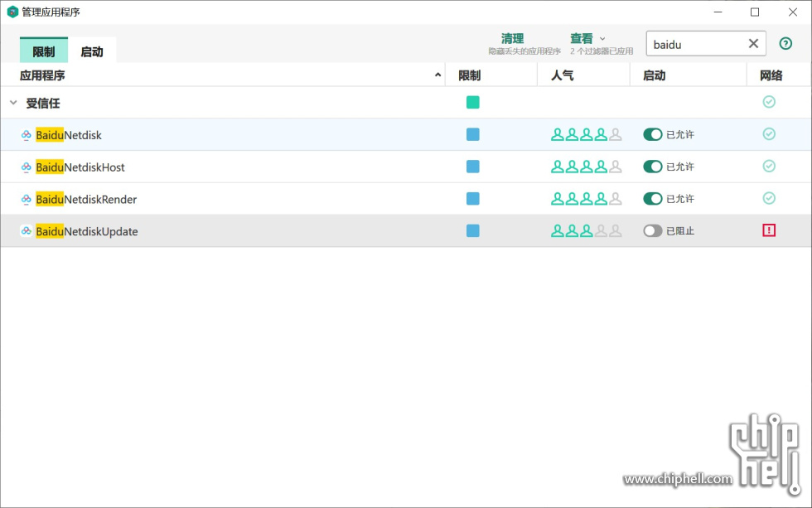Switch to the 启动 tab

92,51
